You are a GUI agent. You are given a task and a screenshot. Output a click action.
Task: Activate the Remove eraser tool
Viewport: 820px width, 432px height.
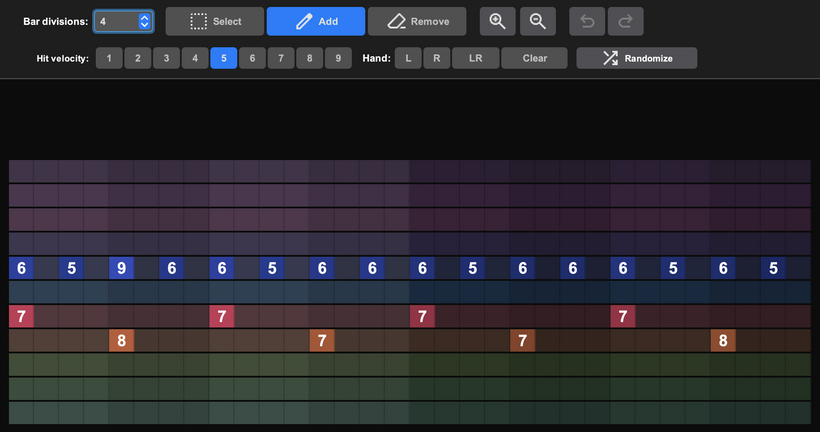click(x=417, y=21)
